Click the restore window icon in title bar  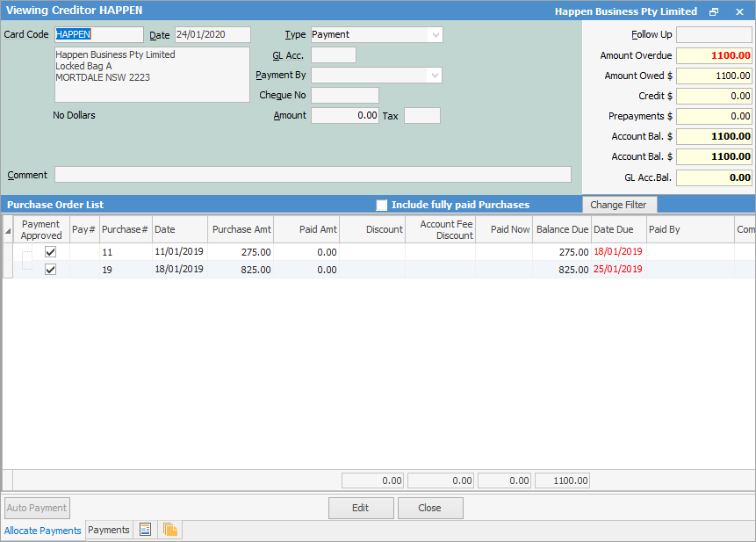pos(714,11)
